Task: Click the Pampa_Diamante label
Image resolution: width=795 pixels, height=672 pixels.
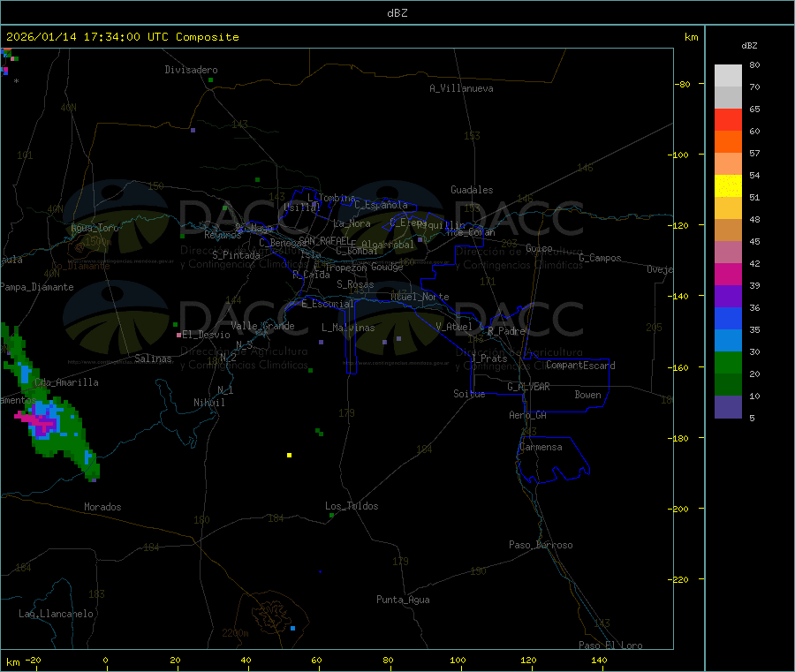Action: pyautogui.click(x=37, y=287)
